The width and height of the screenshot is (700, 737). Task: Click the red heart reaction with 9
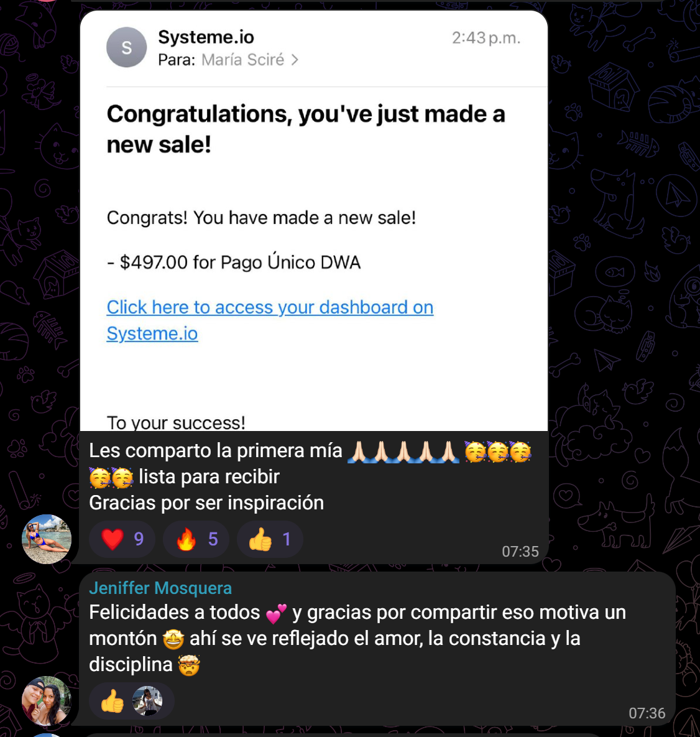click(x=122, y=539)
